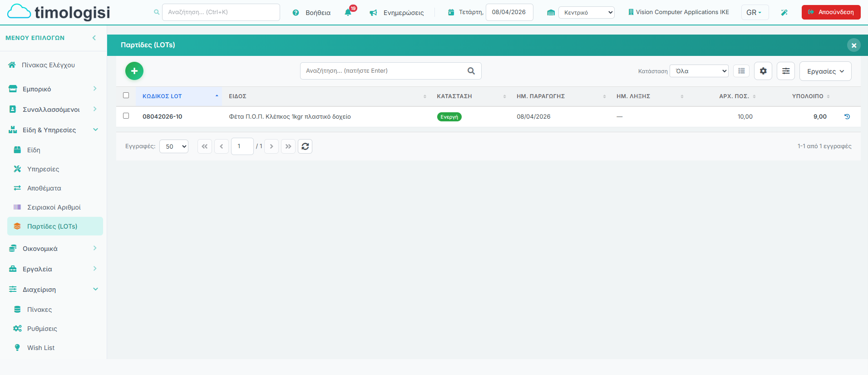Sort by ΥΠΟΛΟΙΠΟ column header

(x=798, y=96)
